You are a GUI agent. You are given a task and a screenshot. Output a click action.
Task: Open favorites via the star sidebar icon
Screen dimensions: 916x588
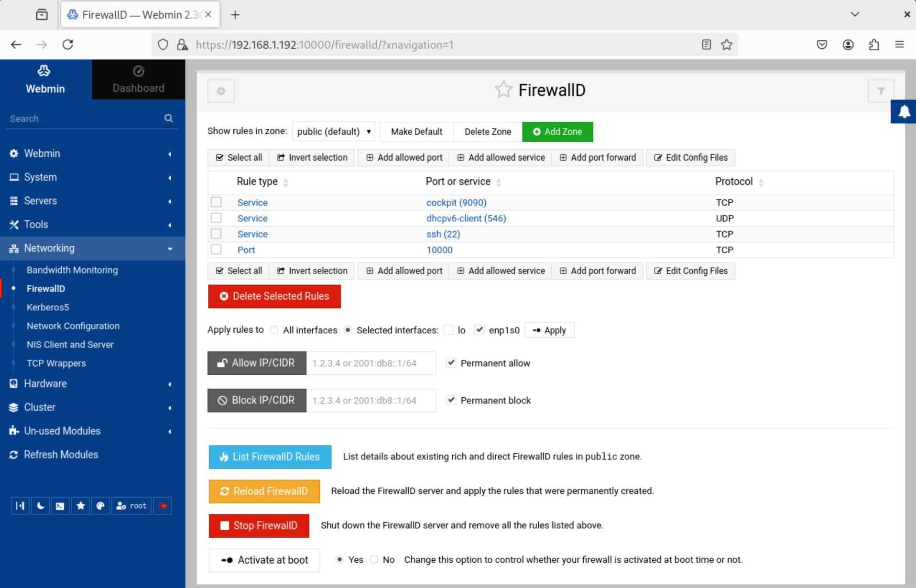pos(80,505)
